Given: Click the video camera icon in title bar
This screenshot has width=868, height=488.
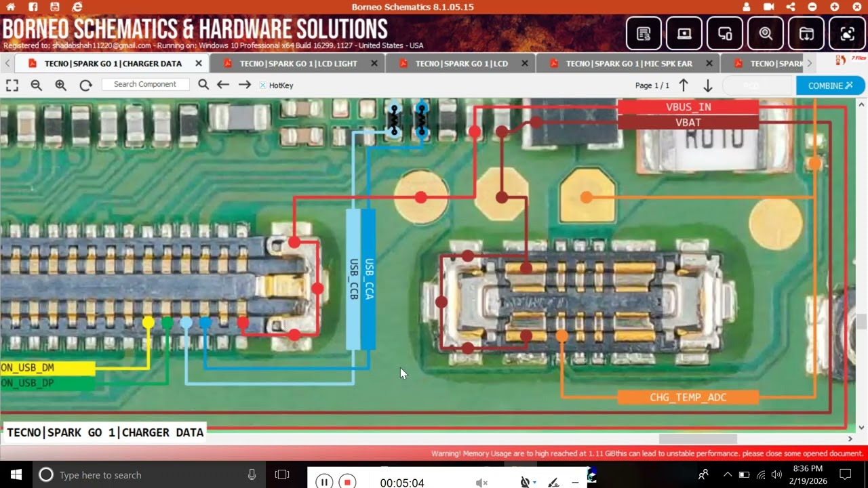Looking at the screenshot, I should tap(768, 7).
